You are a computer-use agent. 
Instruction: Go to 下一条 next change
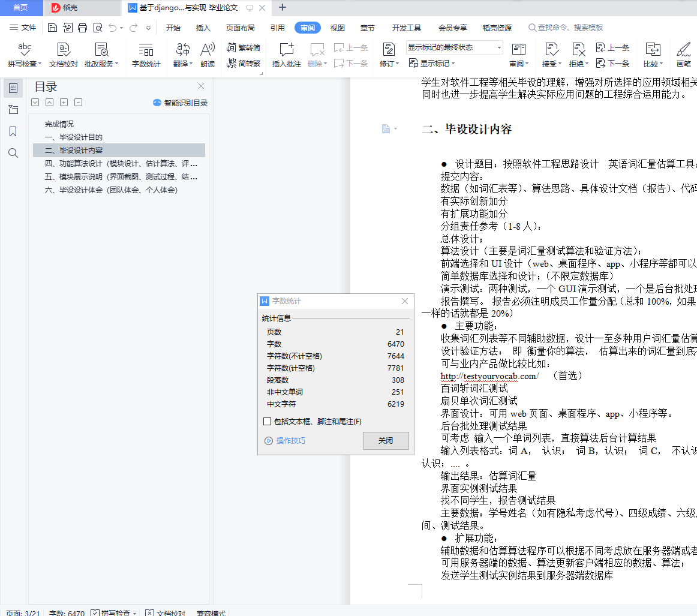coord(612,63)
